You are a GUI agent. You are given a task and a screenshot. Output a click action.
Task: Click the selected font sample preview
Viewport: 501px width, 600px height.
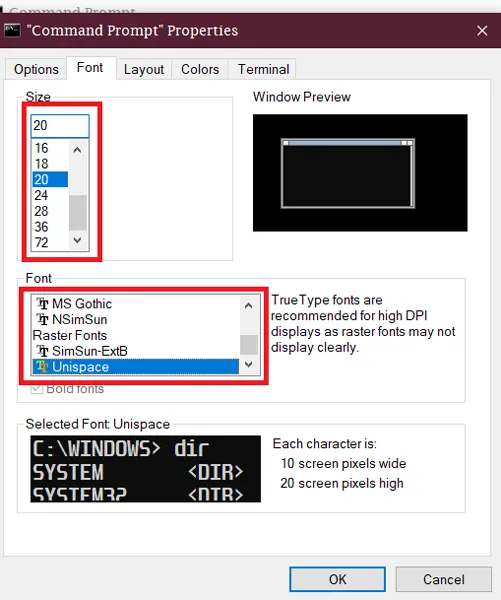145,469
